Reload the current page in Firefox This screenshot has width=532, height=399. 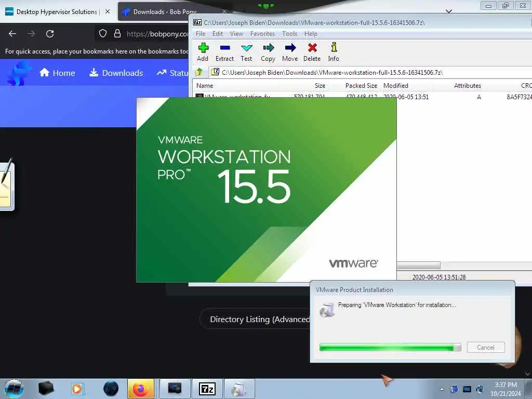(50, 34)
